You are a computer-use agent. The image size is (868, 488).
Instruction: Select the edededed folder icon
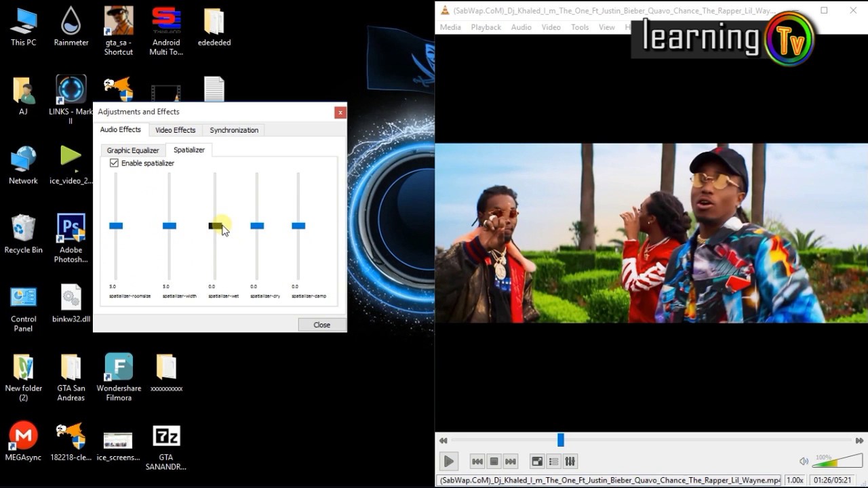[214, 27]
